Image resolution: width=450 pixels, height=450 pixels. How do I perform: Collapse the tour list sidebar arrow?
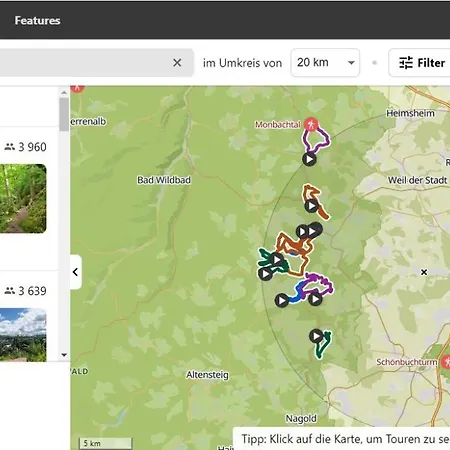[76, 272]
